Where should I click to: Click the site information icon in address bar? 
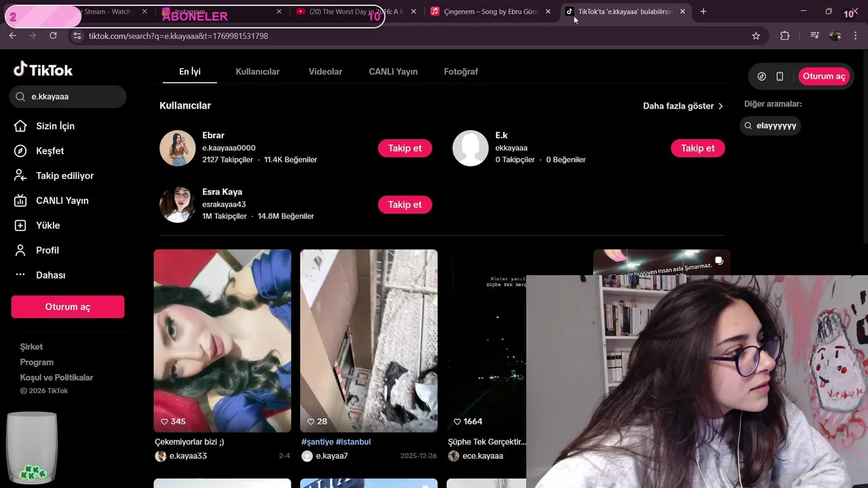pyautogui.click(x=77, y=36)
